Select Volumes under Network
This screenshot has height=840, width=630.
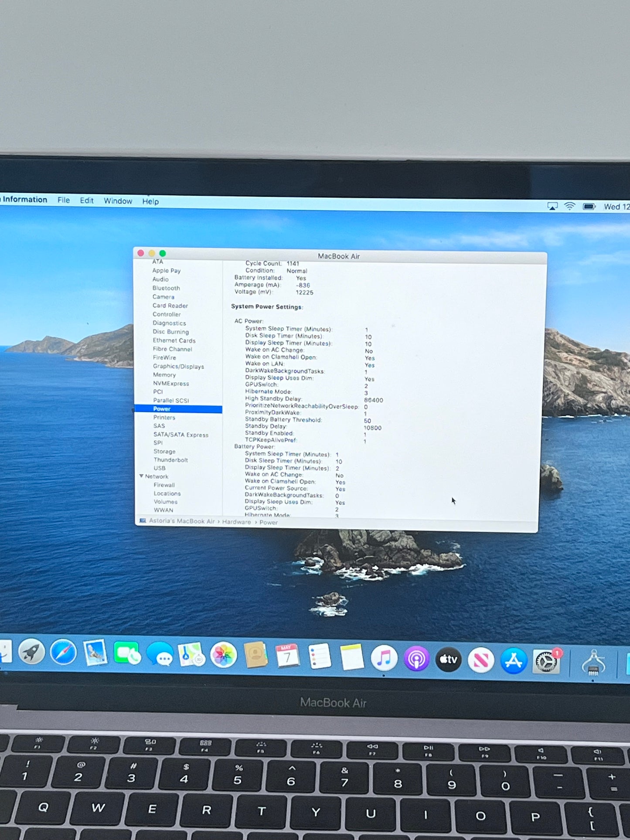[x=166, y=502]
